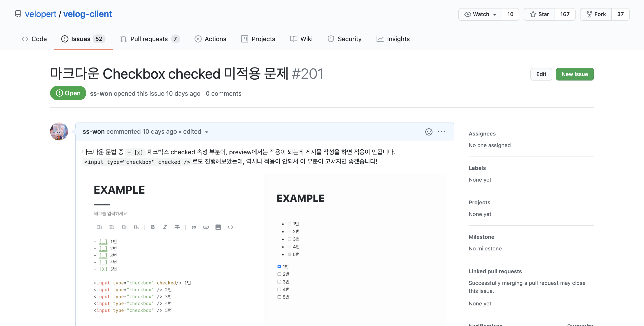Switch to the Actions tab
The width and height of the screenshot is (644, 326).
210,39
